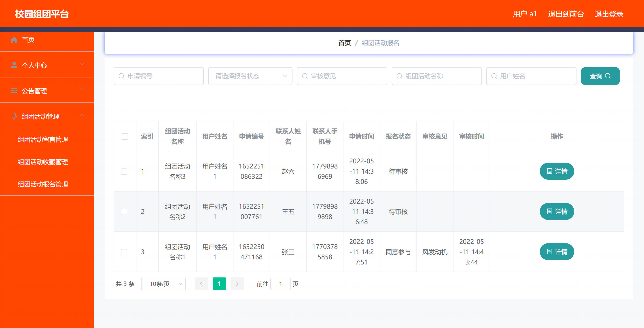Click the contact name 张三
644x328 pixels.
pyautogui.click(x=288, y=252)
